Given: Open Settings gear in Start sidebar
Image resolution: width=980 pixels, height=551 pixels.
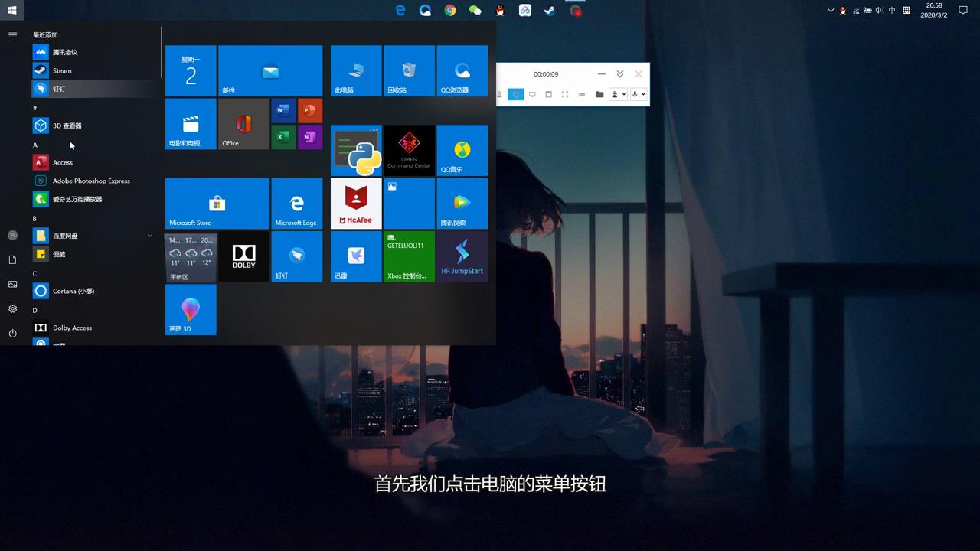Looking at the screenshot, I should 12,309.
